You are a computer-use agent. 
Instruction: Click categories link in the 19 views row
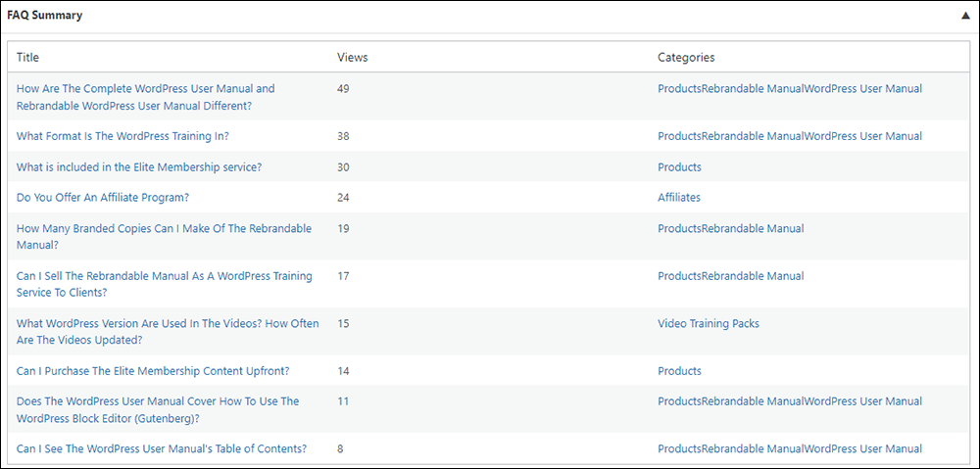coord(731,228)
